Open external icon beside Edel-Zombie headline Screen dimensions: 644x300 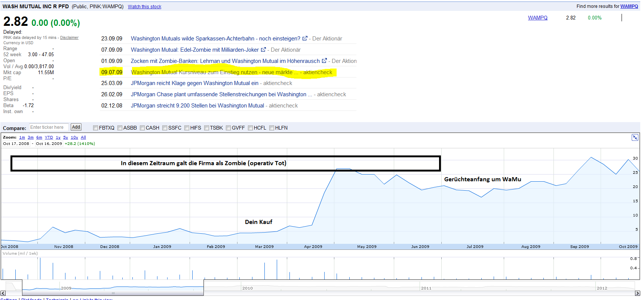pos(263,49)
